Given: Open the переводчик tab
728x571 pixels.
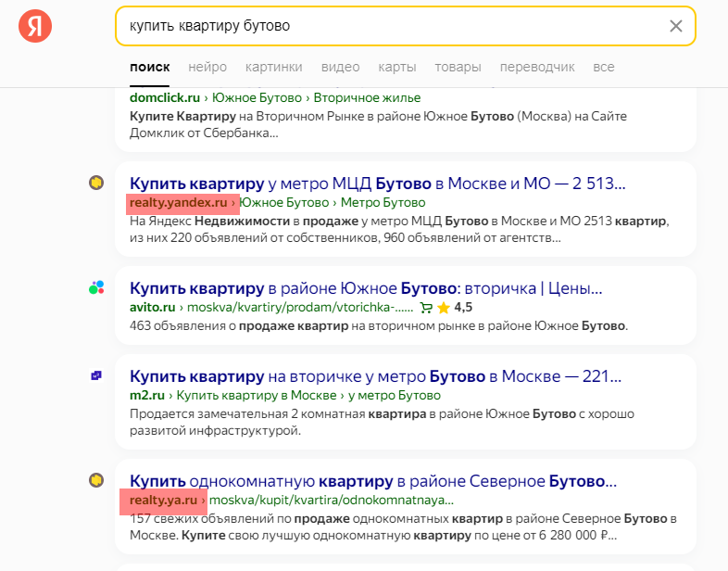Looking at the screenshot, I should click(x=537, y=67).
